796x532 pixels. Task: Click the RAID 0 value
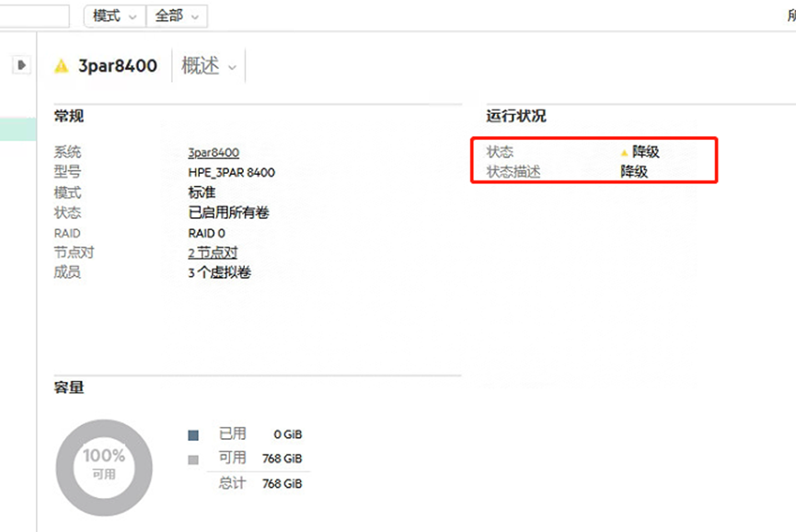(x=207, y=233)
